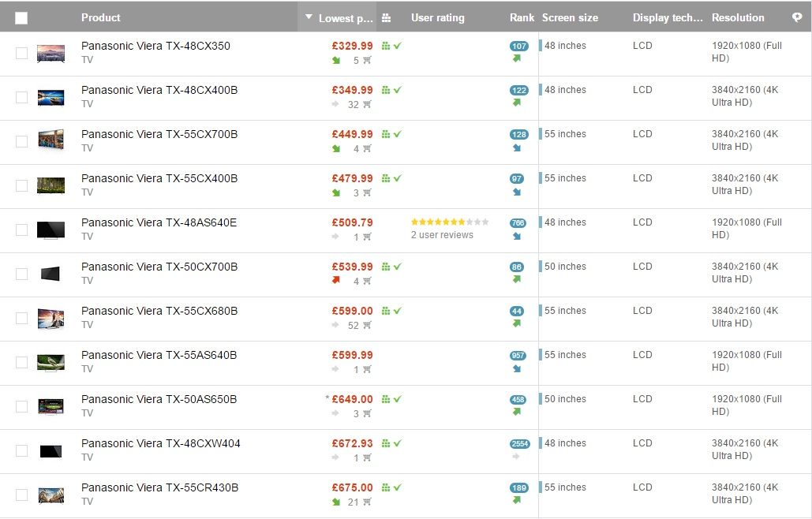This screenshot has width=812, height=519.
Task: Click the red price-rise arrow for TX-50CX700B
Action: coord(336,280)
